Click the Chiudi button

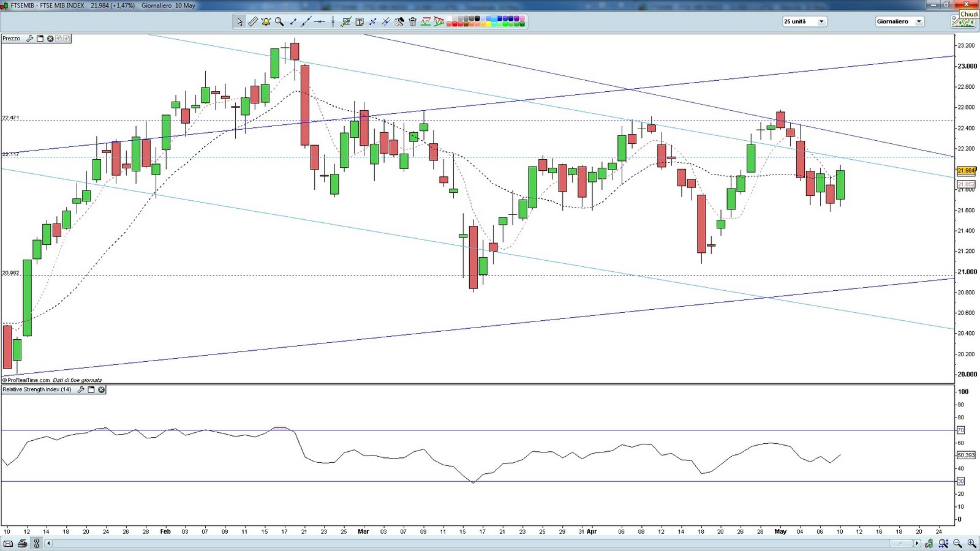(969, 13)
